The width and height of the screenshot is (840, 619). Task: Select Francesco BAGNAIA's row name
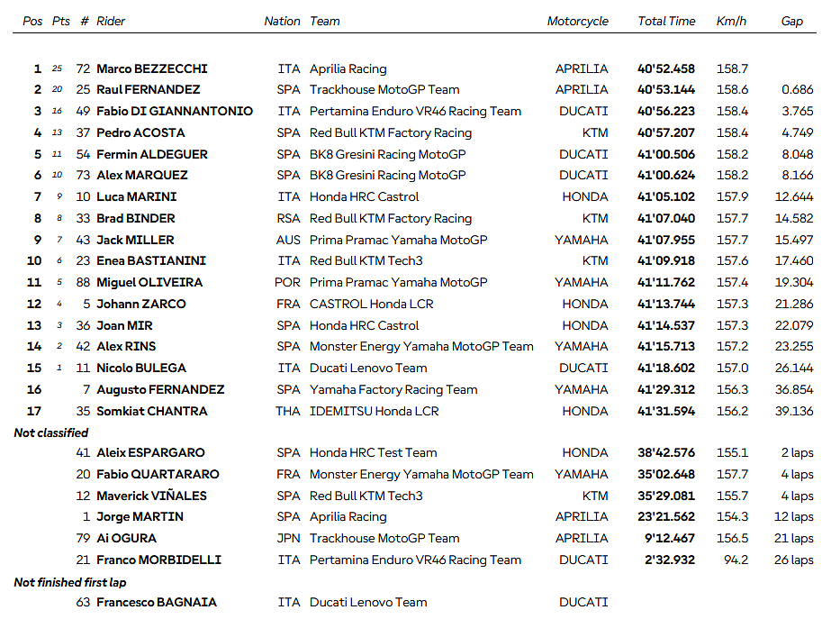[x=157, y=602]
